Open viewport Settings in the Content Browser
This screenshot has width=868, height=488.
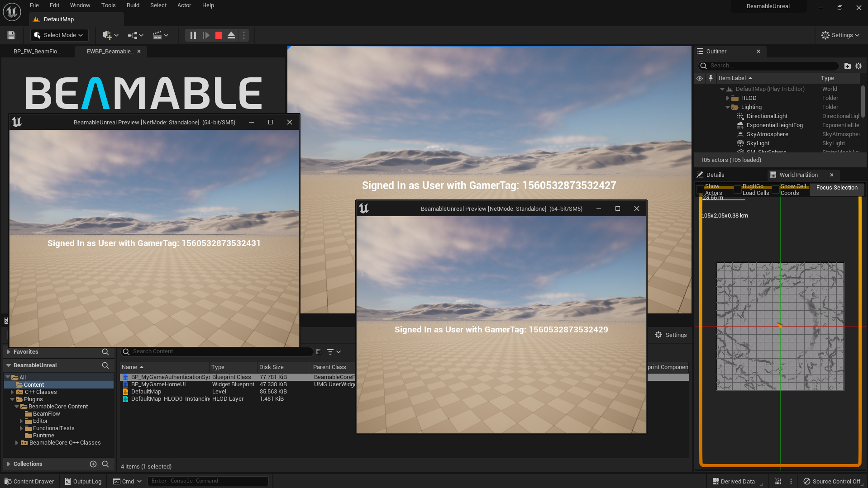pyautogui.click(x=671, y=335)
